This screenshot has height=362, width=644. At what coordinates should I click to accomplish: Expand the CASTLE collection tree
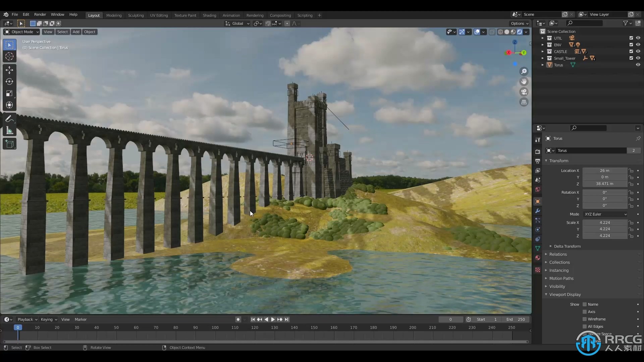542,51
